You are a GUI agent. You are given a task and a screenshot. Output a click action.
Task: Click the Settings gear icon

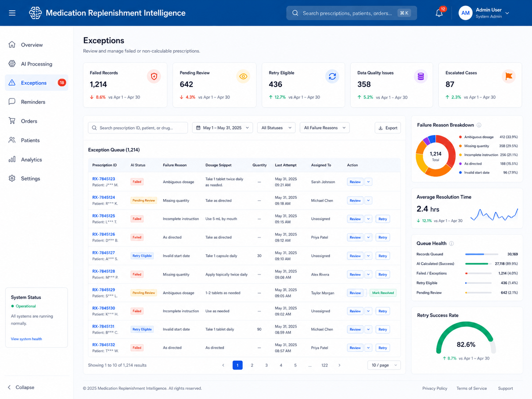12,178
